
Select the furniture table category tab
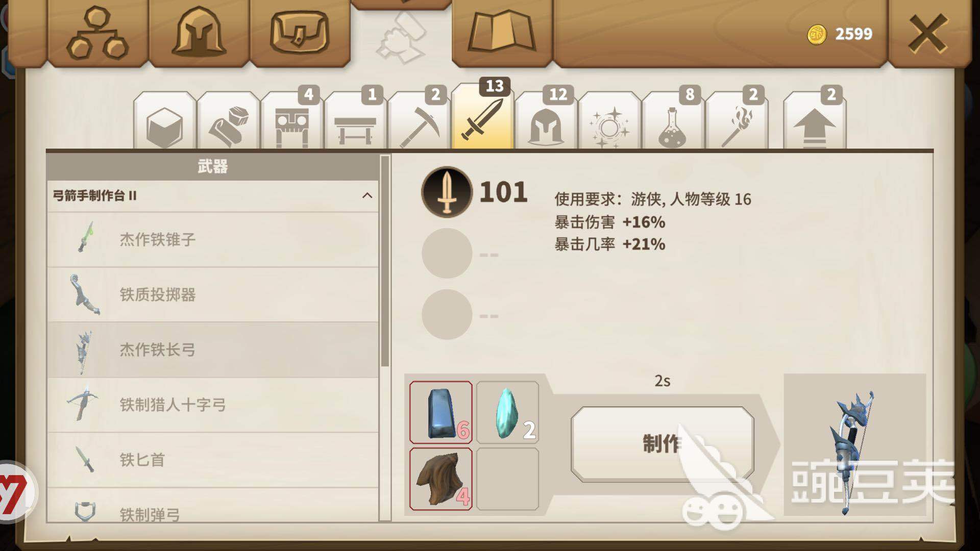355,121
